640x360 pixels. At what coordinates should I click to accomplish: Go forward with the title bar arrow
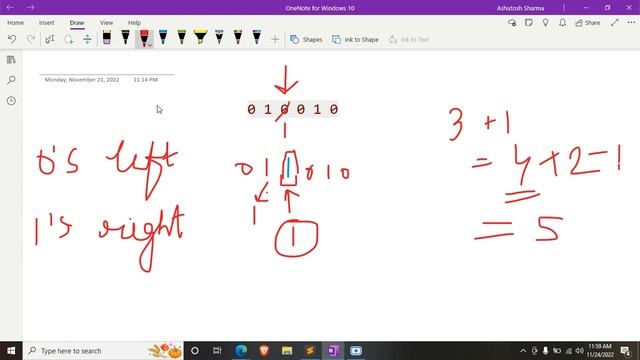click(31, 7)
